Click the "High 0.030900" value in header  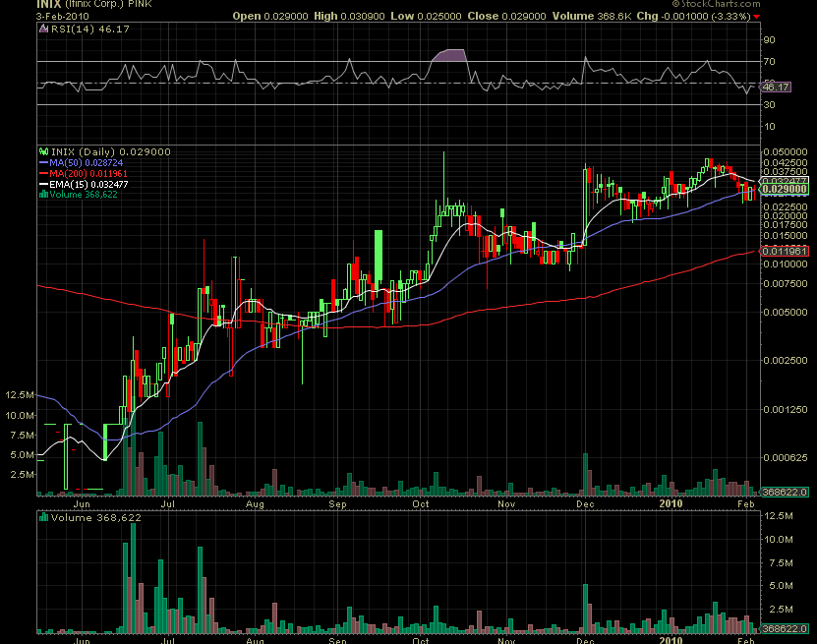coord(349,16)
